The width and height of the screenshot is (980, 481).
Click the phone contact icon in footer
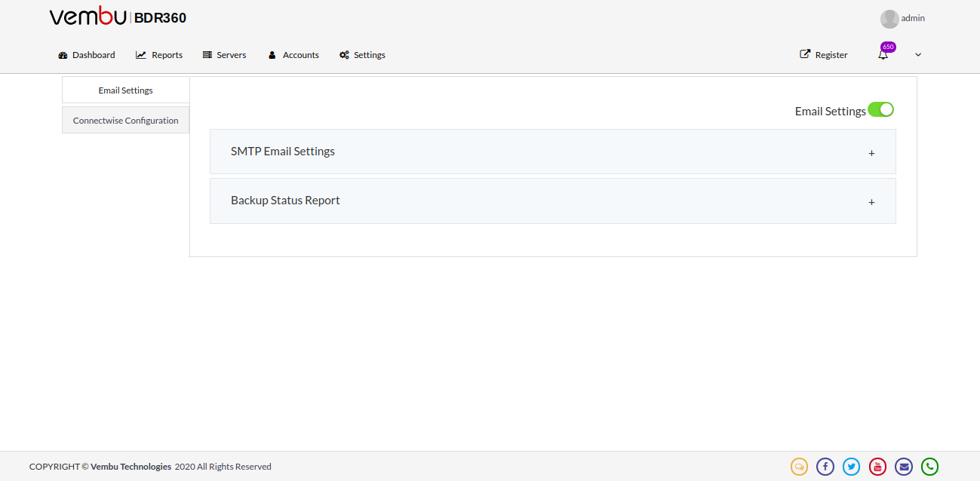(x=929, y=467)
